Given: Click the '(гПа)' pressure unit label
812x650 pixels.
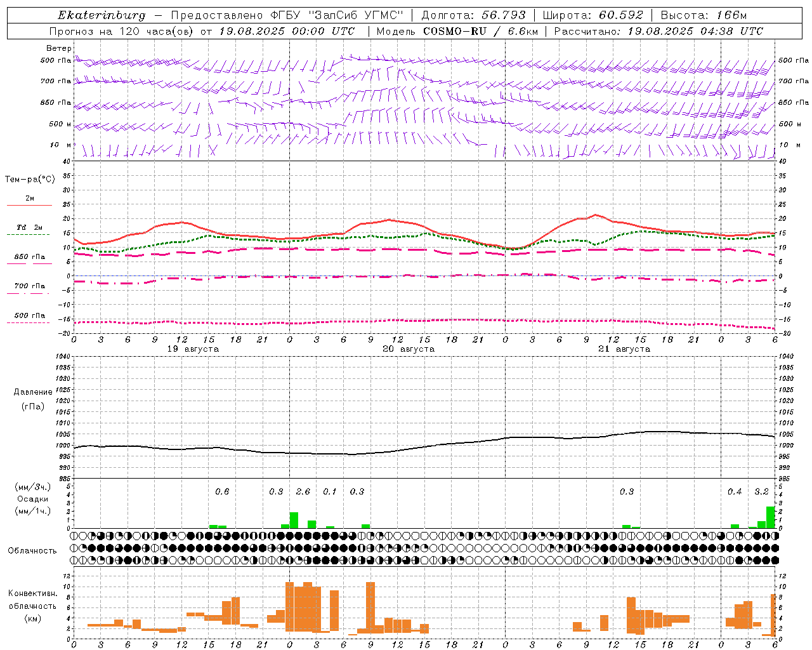Looking at the screenshot, I should [33, 406].
